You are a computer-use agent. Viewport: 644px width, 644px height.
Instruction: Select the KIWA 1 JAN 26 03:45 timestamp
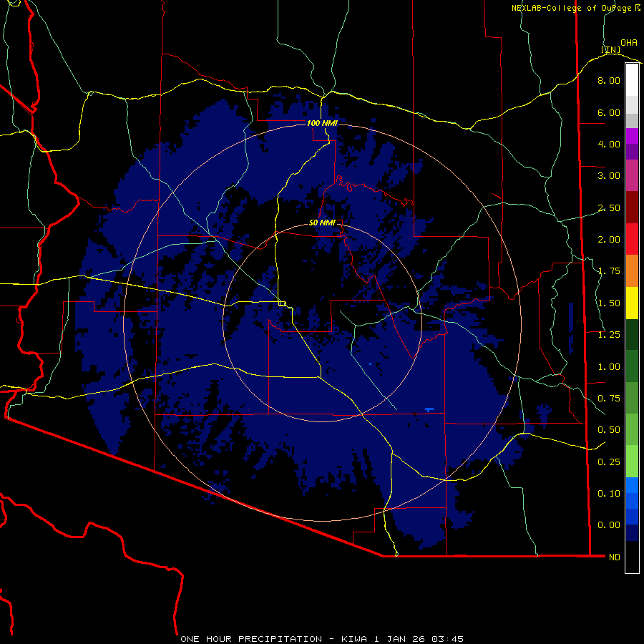pyautogui.click(x=402, y=639)
